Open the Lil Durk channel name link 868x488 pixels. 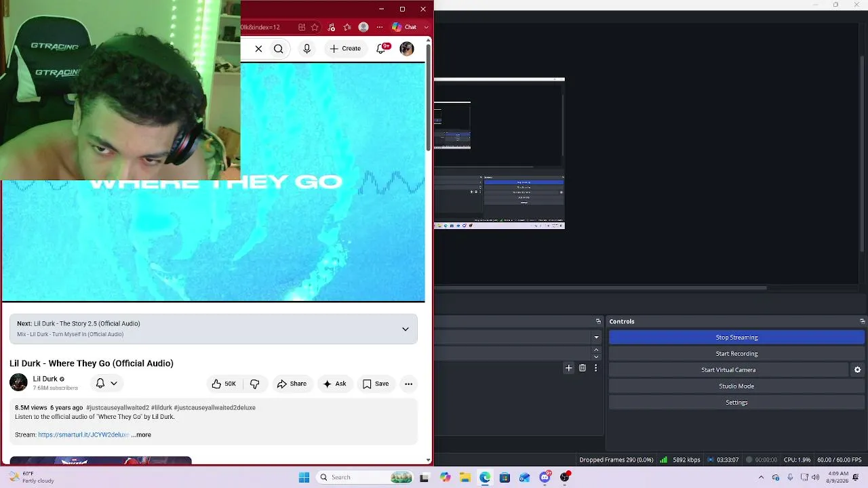tap(45, 379)
